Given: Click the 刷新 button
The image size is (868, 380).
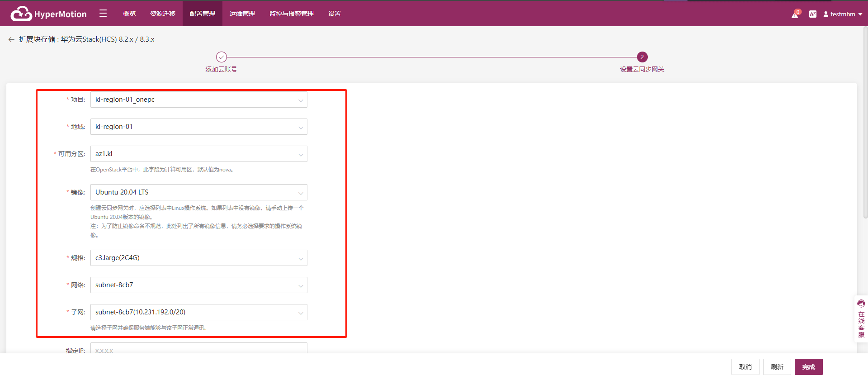Looking at the screenshot, I should (x=777, y=367).
